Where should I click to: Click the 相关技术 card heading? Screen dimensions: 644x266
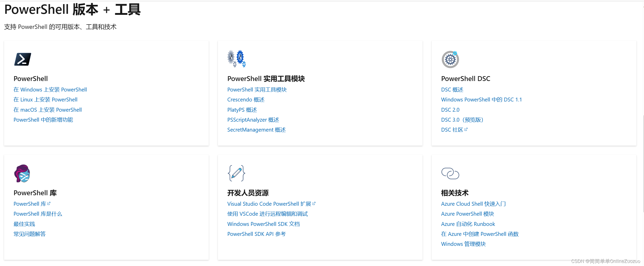pyautogui.click(x=455, y=193)
